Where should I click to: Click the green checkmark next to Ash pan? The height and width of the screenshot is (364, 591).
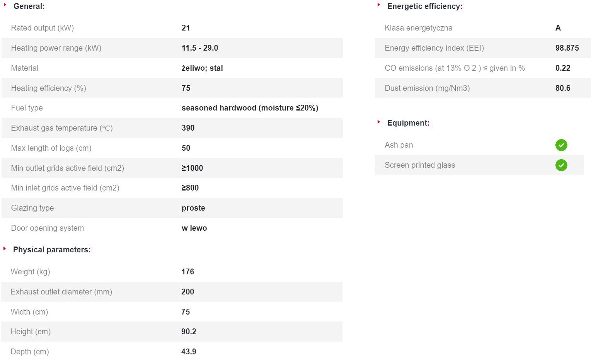pyautogui.click(x=561, y=145)
